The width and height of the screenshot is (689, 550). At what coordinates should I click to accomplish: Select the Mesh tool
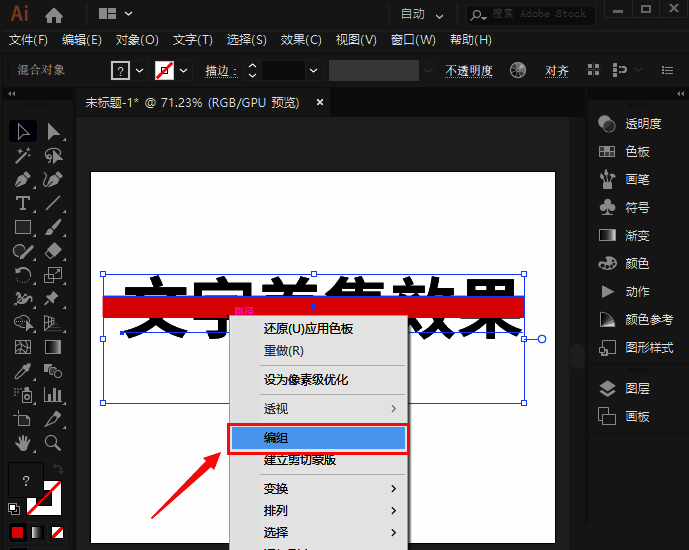[x=23, y=347]
